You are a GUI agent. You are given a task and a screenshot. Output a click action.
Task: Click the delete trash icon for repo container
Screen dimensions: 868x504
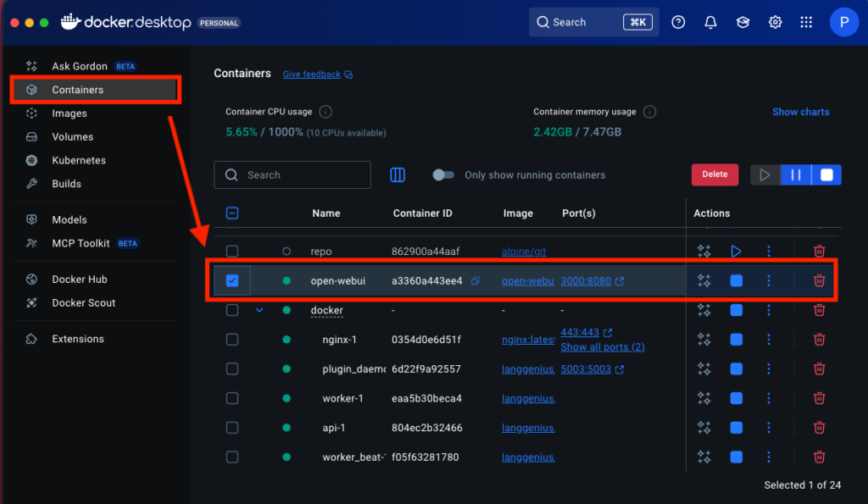coord(819,252)
